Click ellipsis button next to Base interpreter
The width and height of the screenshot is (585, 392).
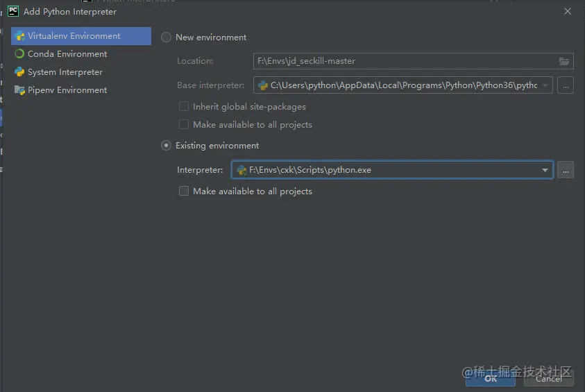566,85
